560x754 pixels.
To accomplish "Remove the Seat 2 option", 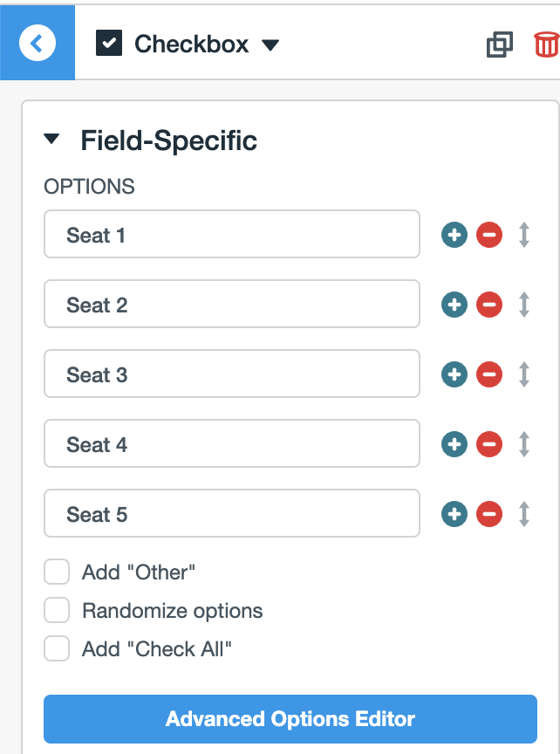I will point(489,305).
